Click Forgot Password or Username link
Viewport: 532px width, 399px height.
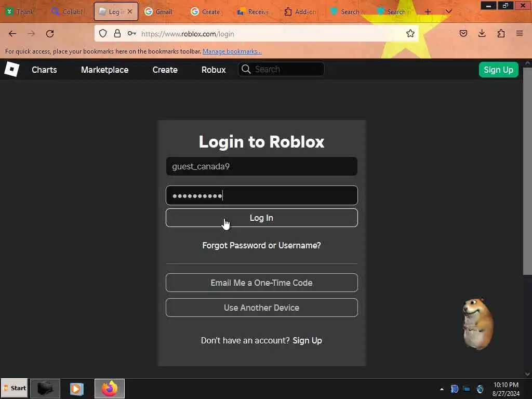tap(262, 245)
